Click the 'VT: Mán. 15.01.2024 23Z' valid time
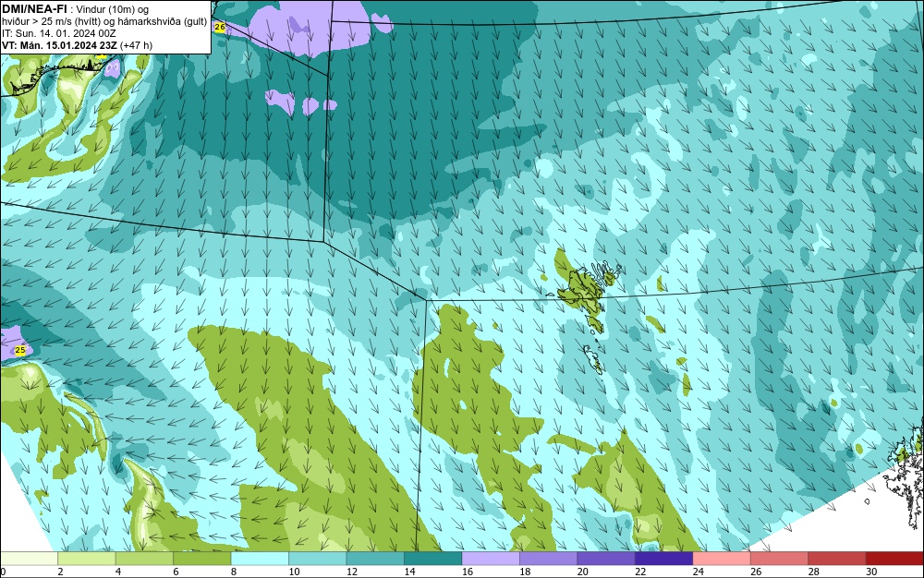 tap(59, 45)
